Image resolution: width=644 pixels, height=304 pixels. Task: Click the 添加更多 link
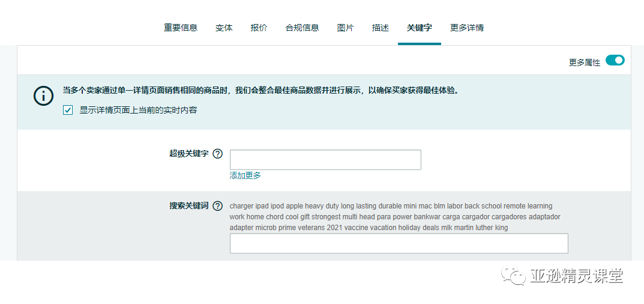245,175
